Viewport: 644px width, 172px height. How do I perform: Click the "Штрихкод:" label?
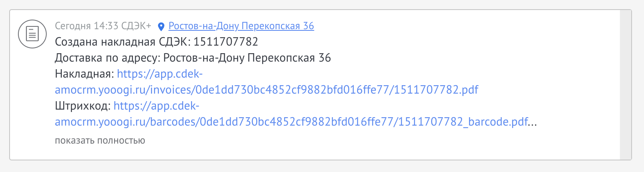(83, 106)
